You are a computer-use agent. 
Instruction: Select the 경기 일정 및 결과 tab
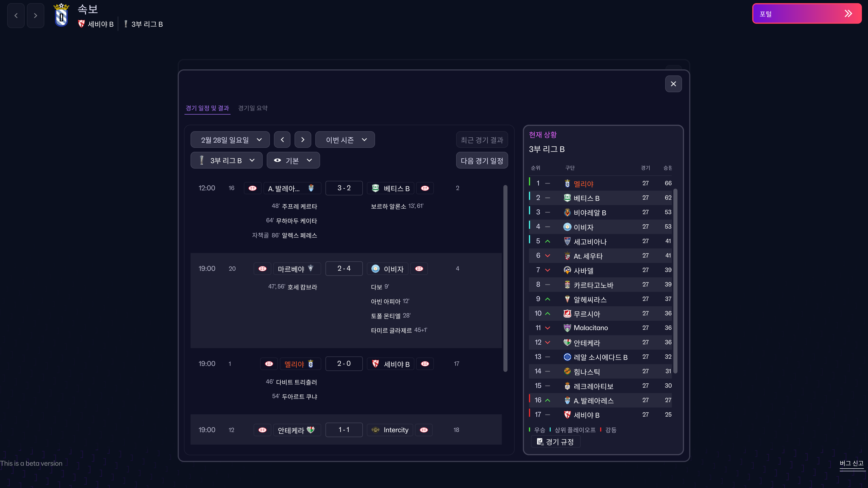point(207,108)
